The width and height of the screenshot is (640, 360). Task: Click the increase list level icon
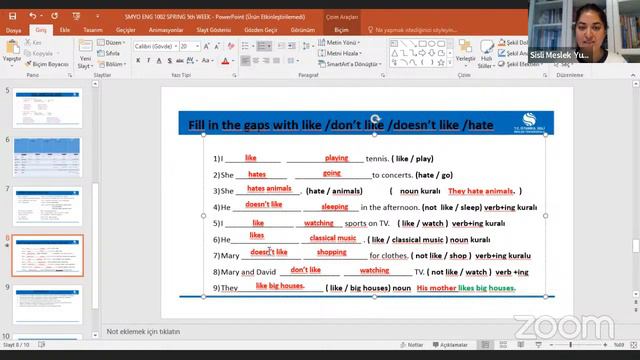coord(292,46)
